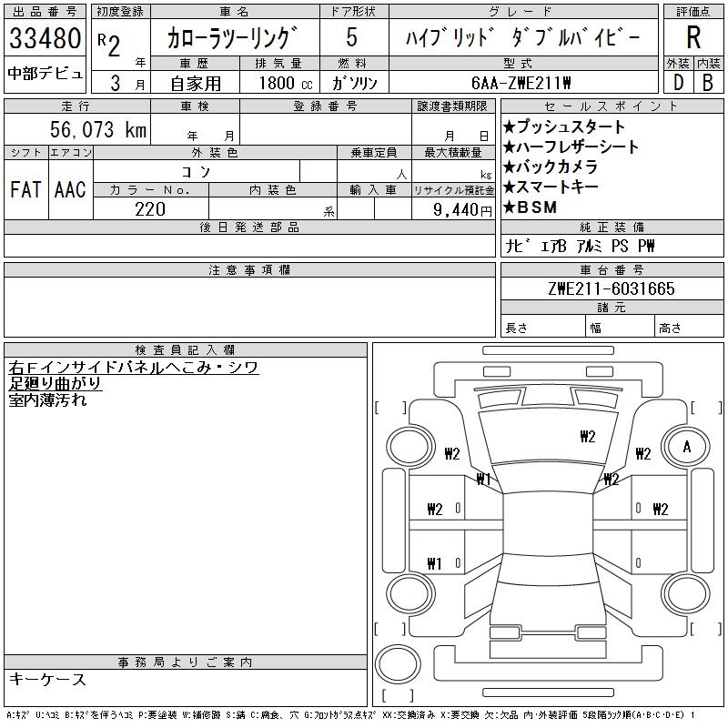Select the exterior grade D

coord(678,83)
